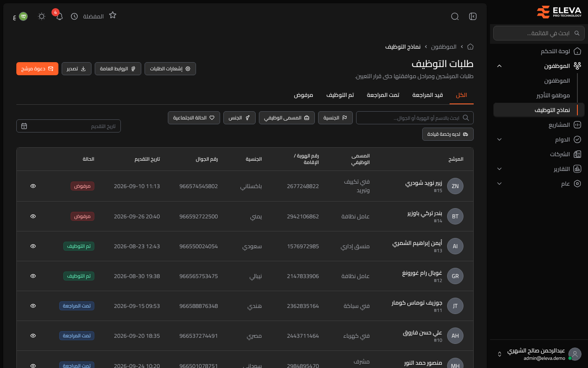The height and width of the screenshot is (368, 588).
Task: Open the recent history clock icon
Action: point(74,16)
